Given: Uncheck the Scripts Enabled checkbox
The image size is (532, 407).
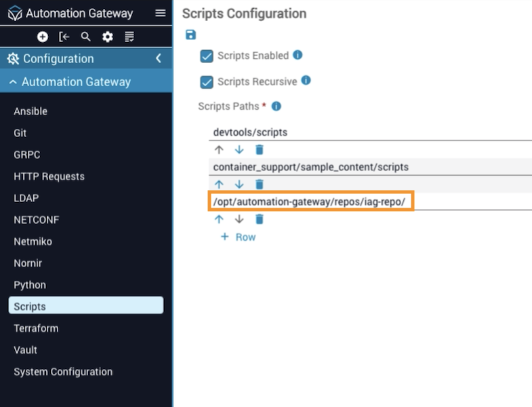Looking at the screenshot, I should coord(207,56).
